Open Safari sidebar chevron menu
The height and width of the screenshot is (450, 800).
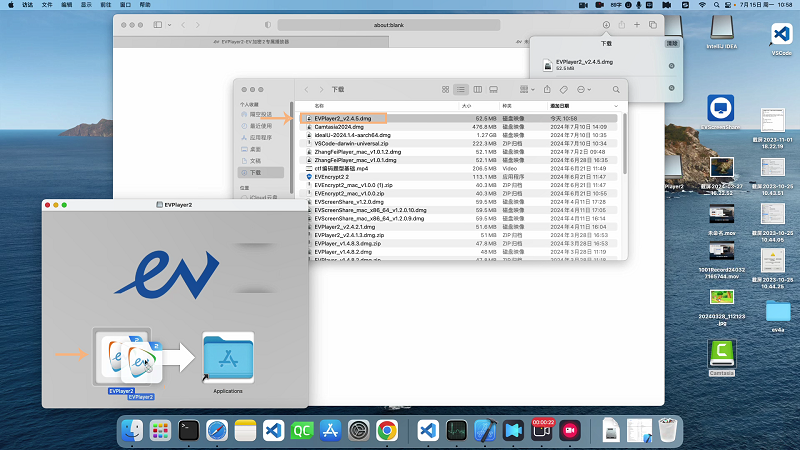(x=169, y=24)
